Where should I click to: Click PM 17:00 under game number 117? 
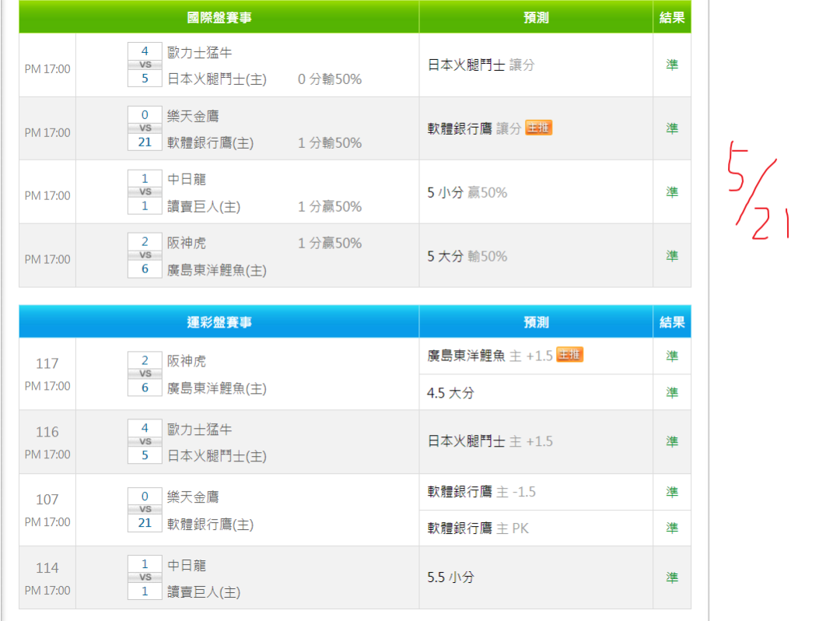tap(47, 386)
